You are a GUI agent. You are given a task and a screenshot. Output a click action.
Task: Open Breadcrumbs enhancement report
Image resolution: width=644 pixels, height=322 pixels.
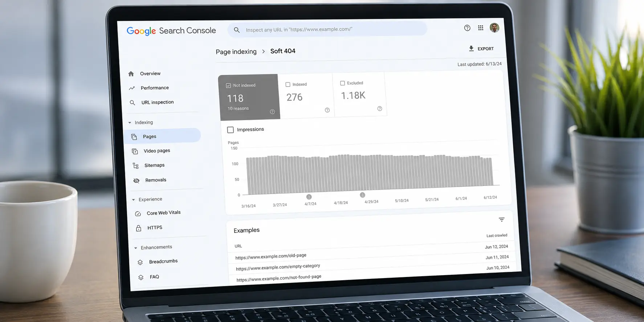(163, 261)
